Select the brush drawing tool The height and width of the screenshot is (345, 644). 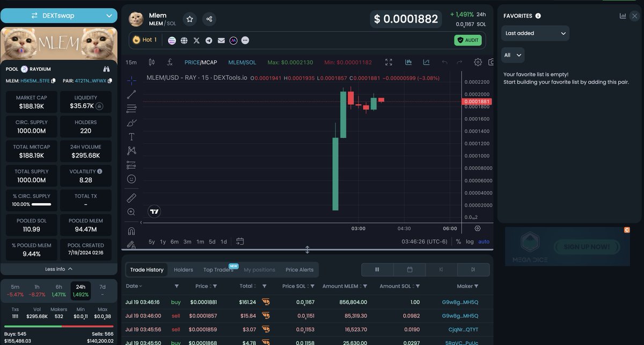pos(131,123)
